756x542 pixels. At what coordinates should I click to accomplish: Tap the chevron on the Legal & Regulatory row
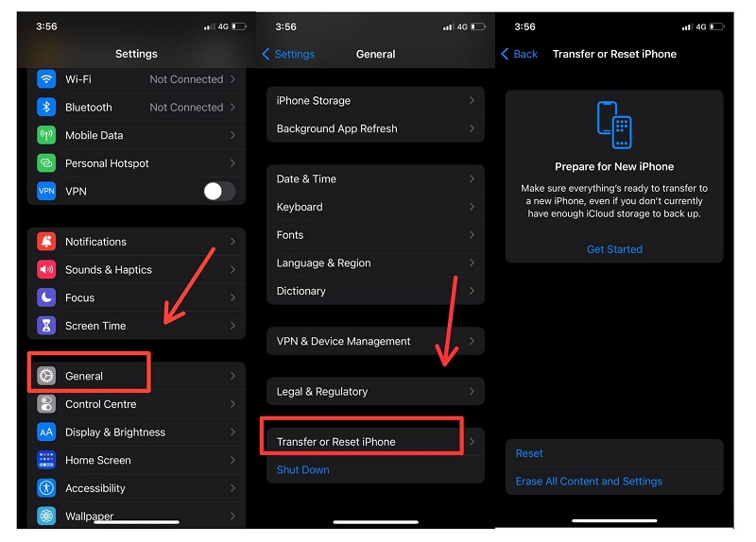472,391
